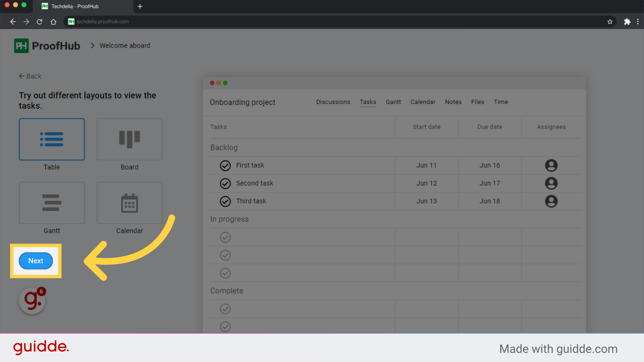The image size is (644, 362).
Task: Toggle completion checkmark on Second task
Action: point(225,183)
